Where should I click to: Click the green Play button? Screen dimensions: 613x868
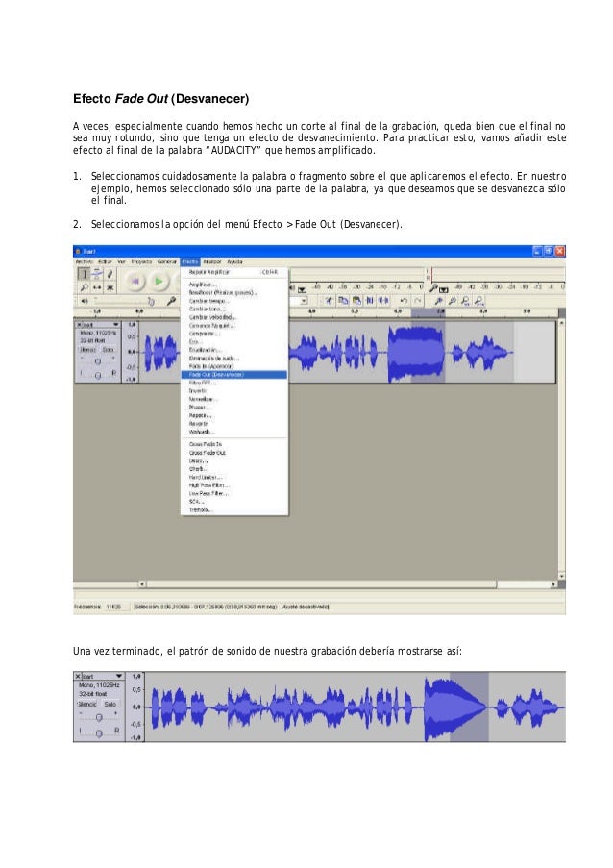[159, 282]
